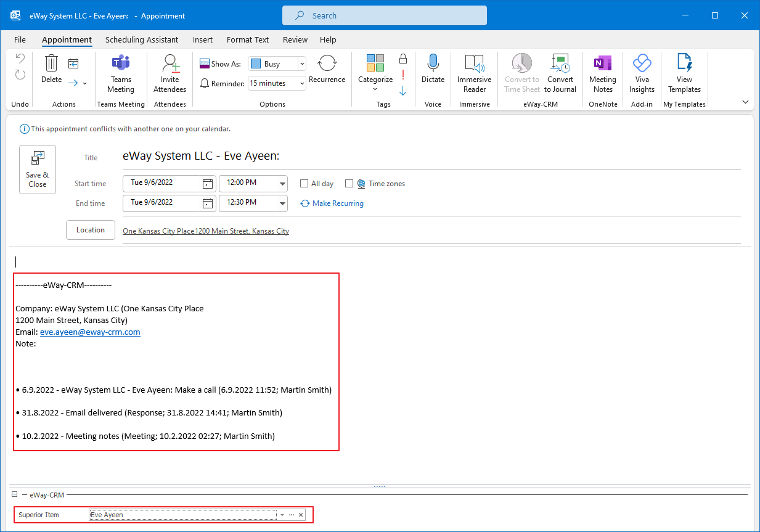The image size is (760, 532).
Task: Click the Undo arrow icon
Action: [x=20, y=59]
